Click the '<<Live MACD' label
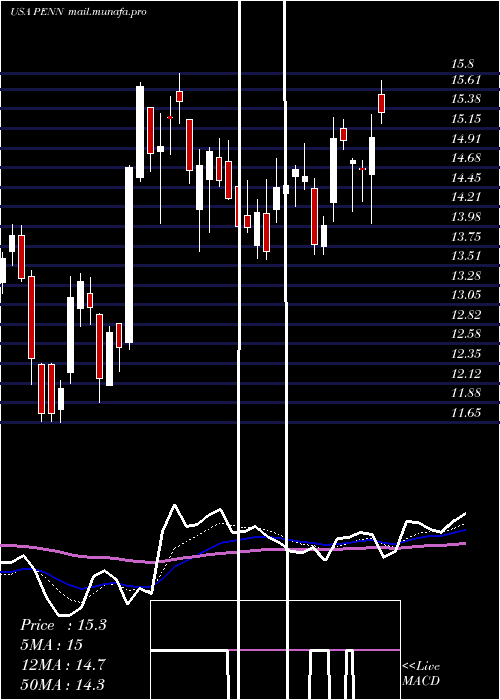The image size is (500, 700). click(421, 674)
